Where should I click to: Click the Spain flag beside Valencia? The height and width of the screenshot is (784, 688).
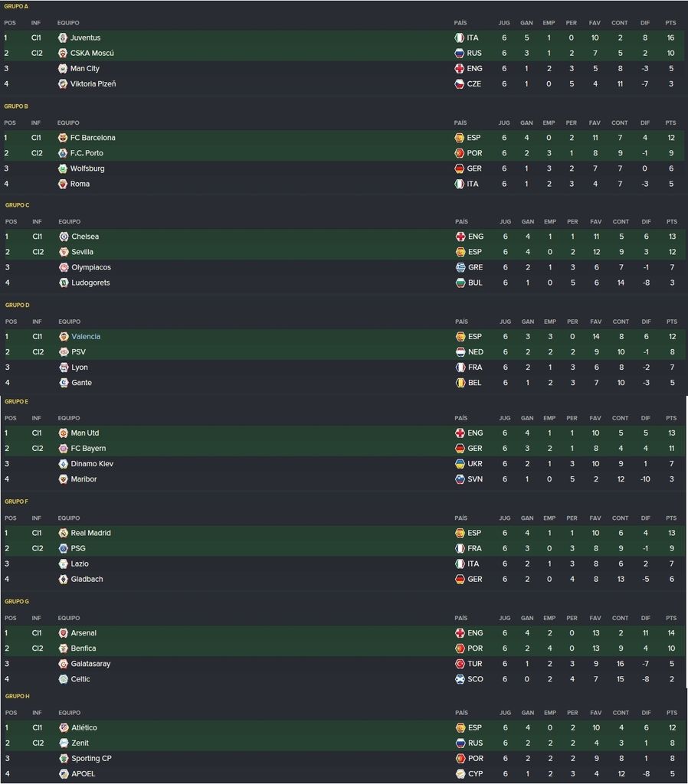point(460,337)
